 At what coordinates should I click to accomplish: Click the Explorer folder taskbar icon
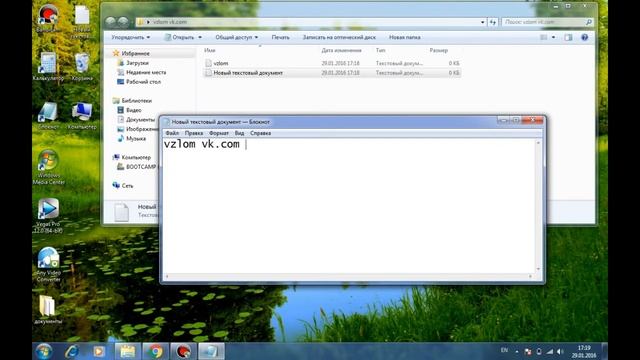[127, 351]
